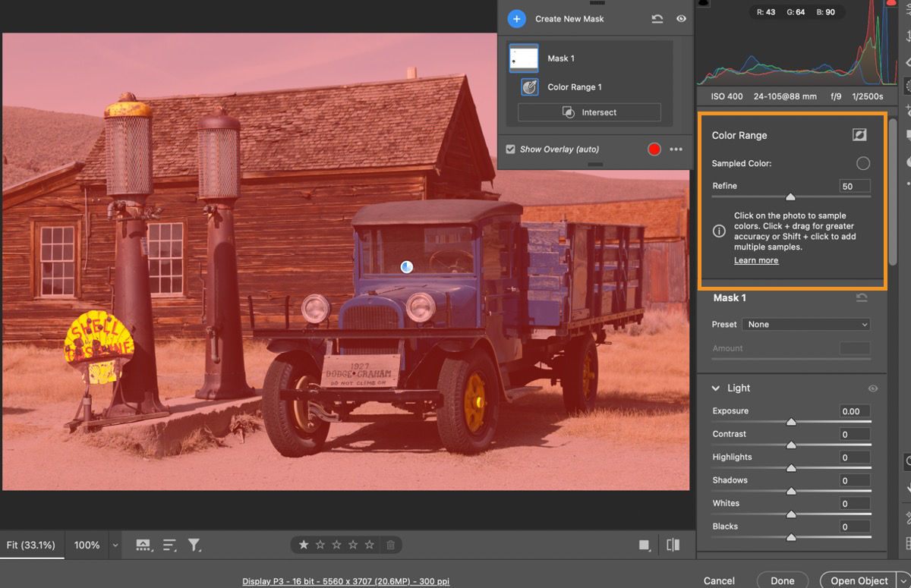The width and height of the screenshot is (911, 588).
Task: Select the 100% zoom tab
Action: (86, 545)
